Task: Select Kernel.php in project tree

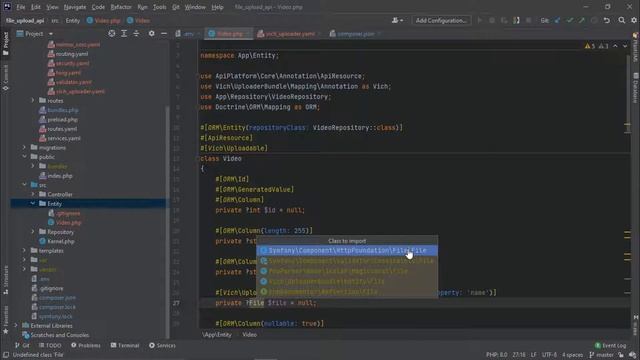Action: pyautogui.click(x=56, y=241)
